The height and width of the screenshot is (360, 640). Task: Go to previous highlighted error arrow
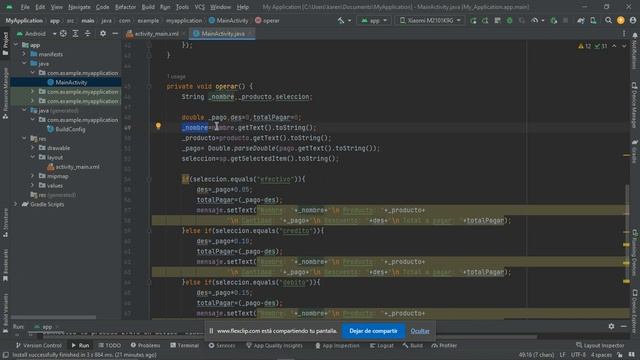coord(614,46)
